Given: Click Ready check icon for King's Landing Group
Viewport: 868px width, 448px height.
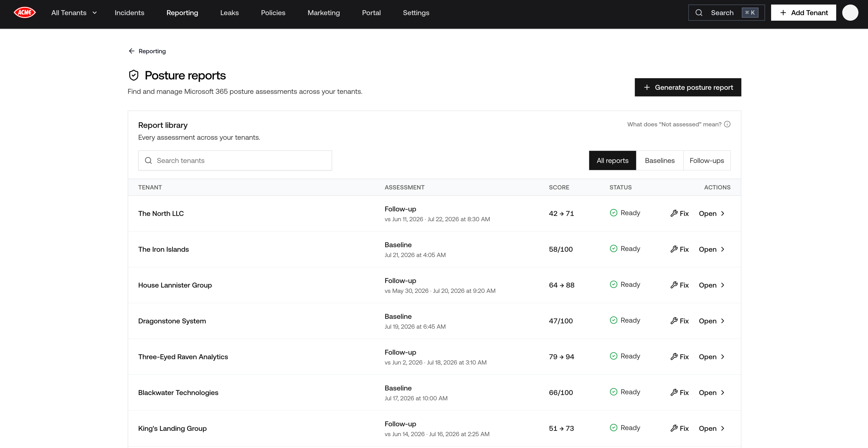Looking at the screenshot, I should tap(614, 428).
